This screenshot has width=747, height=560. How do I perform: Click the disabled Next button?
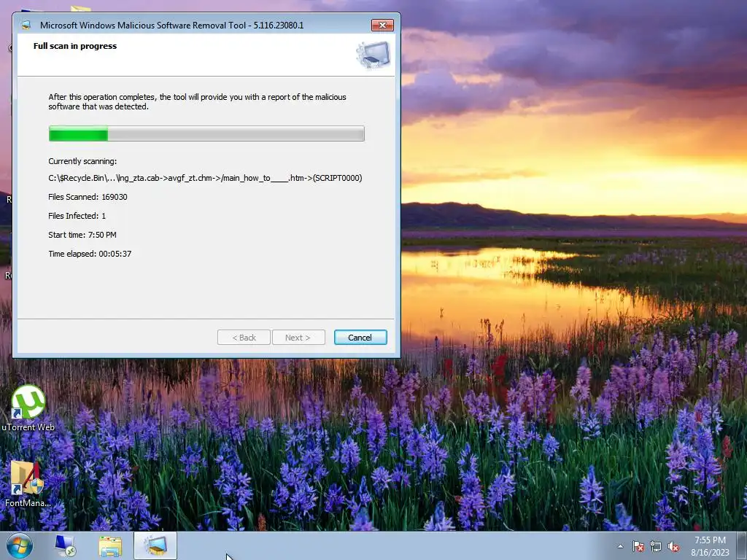(298, 337)
